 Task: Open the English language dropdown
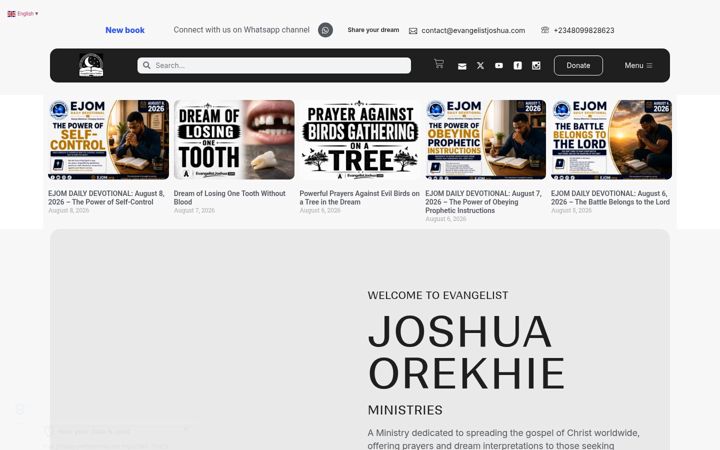(x=22, y=14)
